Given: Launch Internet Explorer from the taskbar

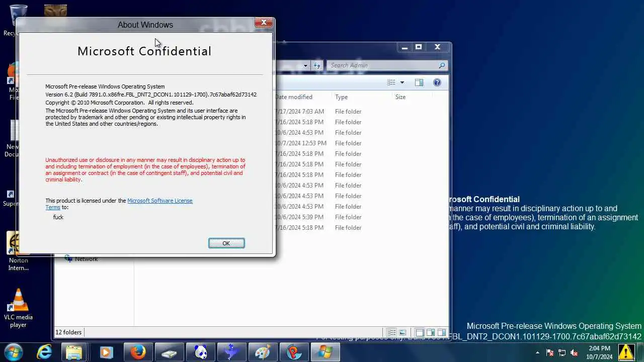Looking at the screenshot, I should point(45,352).
